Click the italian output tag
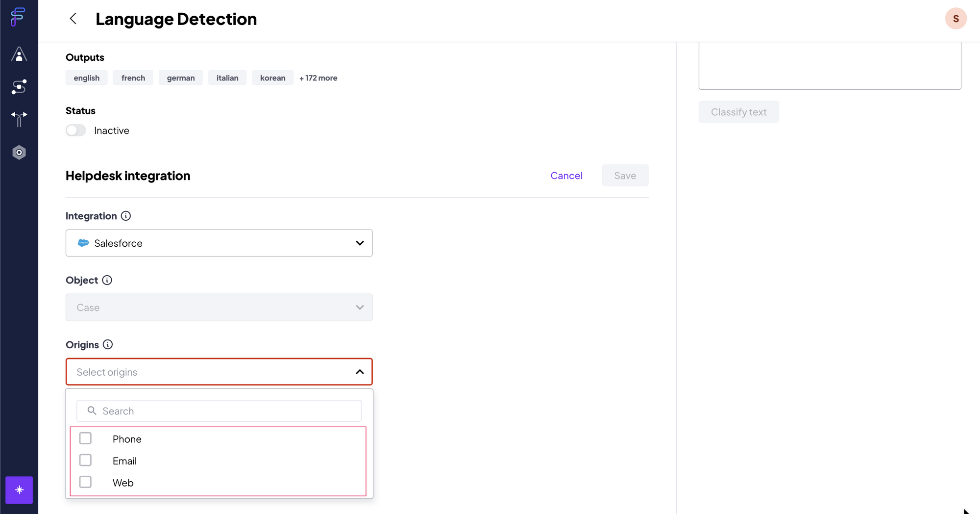Screen dimensions: 980x514 227,78
